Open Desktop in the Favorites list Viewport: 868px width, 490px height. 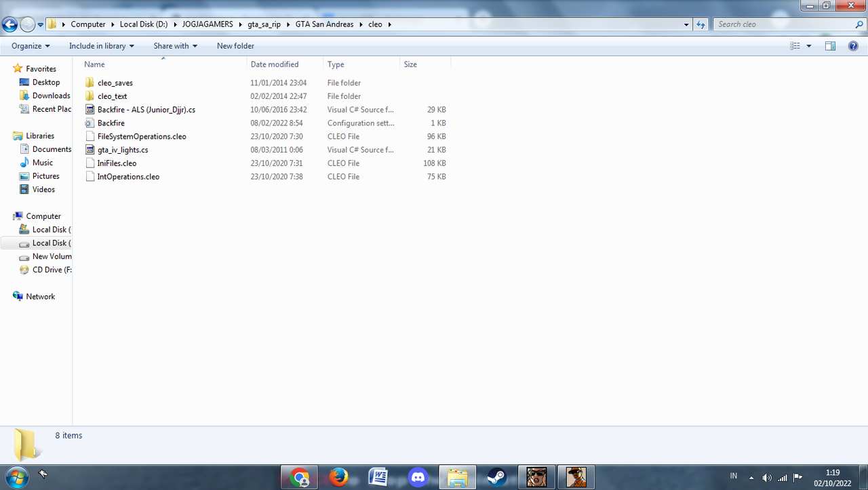(x=46, y=82)
